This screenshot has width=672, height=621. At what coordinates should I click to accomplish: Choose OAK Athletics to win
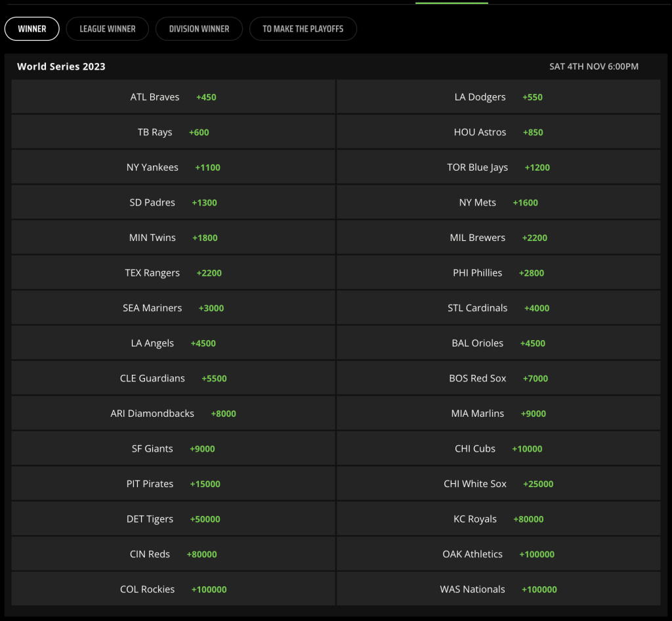(499, 554)
